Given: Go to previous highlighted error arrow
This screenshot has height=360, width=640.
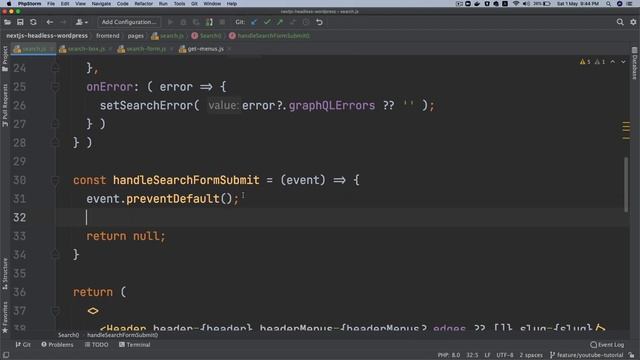Looking at the screenshot, I should tap(613, 62).
